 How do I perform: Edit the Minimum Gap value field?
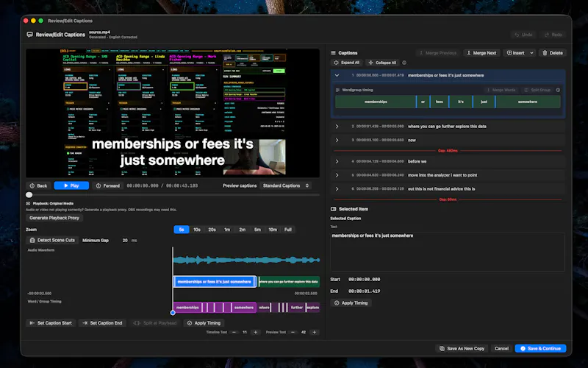[x=124, y=241]
